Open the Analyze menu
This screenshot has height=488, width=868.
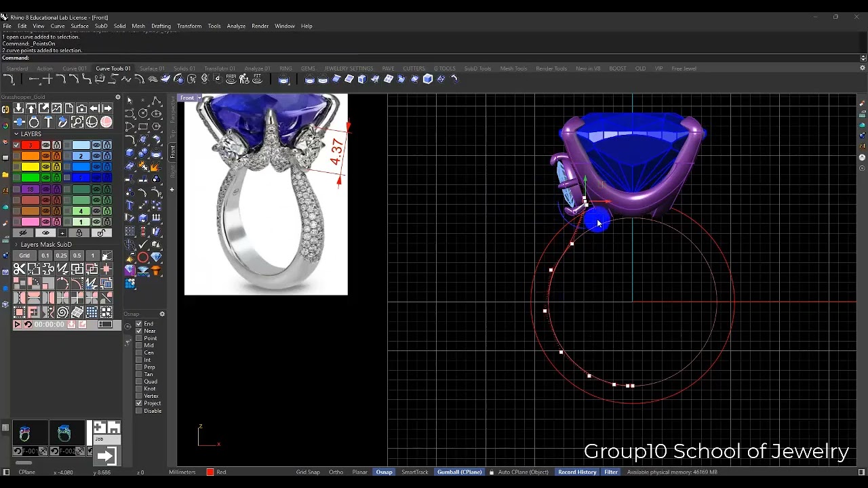pyautogui.click(x=236, y=26)
